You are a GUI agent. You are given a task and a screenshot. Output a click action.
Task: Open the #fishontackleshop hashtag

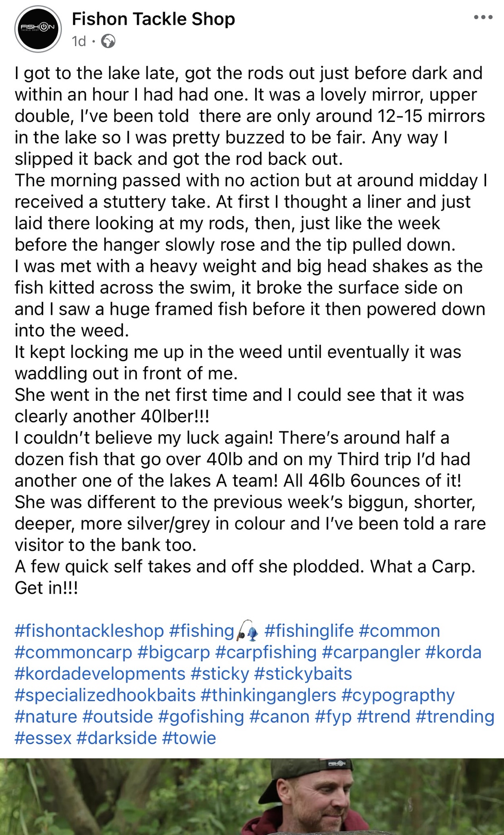(x=89, y=631)
